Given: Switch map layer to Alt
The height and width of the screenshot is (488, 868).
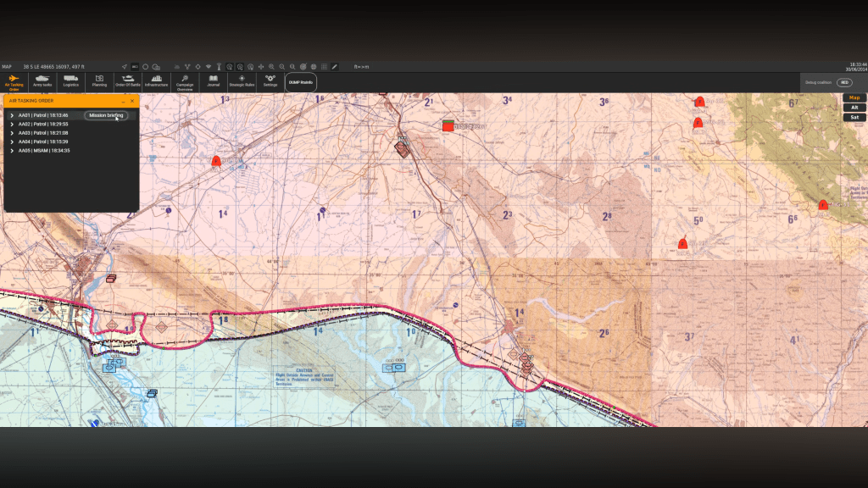Looking at the screenshot, I should 854,108.
